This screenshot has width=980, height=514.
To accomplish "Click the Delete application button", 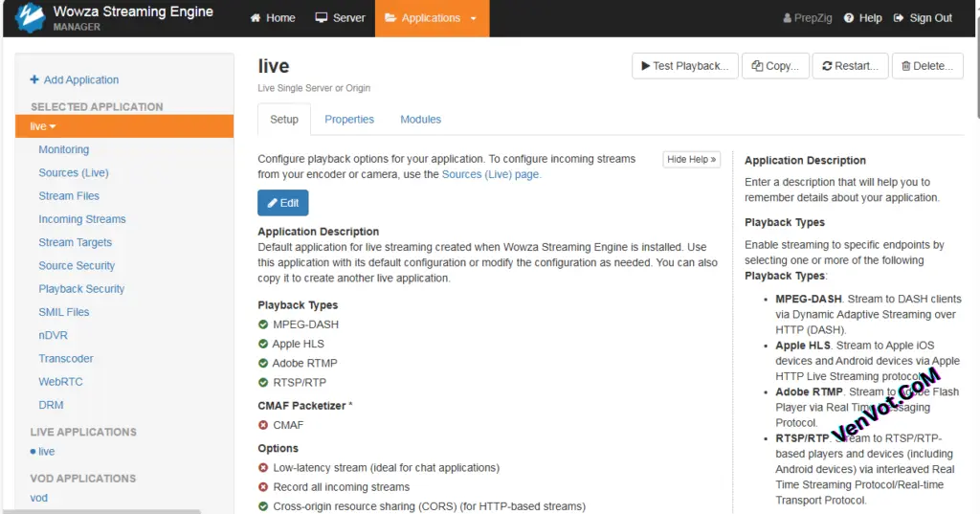I will 927,66.
